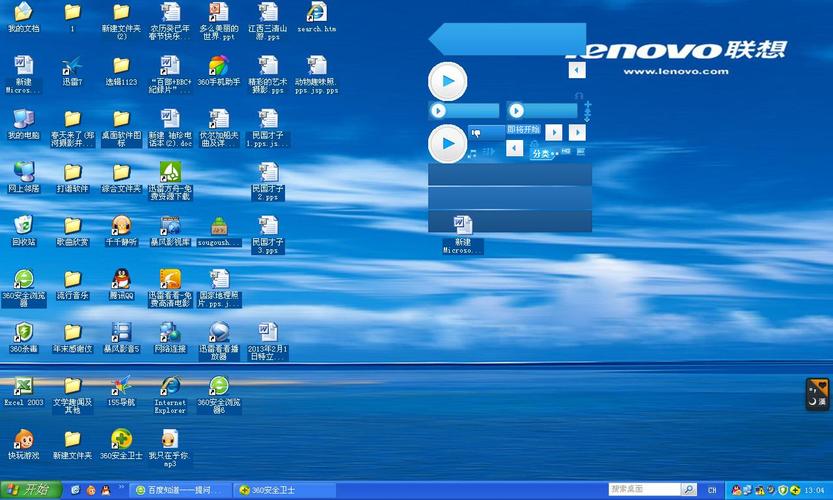Click the floating widget at right screen edge

click(x=817, y=394)
